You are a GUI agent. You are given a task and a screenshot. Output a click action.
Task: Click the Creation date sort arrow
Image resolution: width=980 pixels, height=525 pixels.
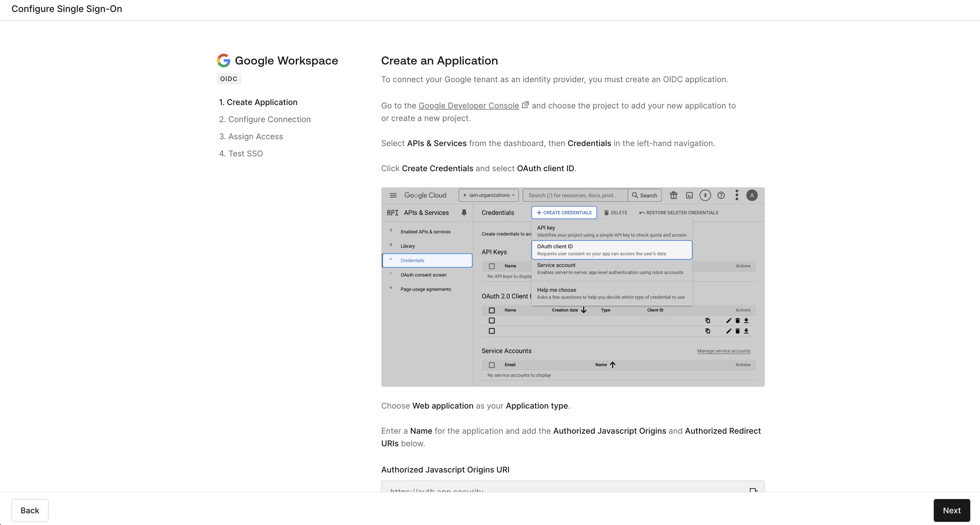(584, 310)
